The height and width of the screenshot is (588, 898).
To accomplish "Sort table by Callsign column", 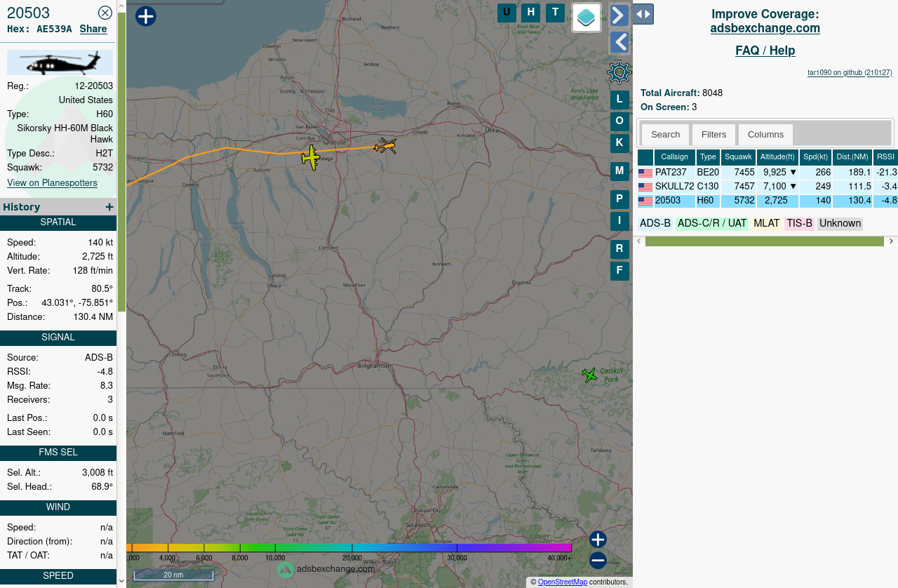I will (x=675, y=157).
